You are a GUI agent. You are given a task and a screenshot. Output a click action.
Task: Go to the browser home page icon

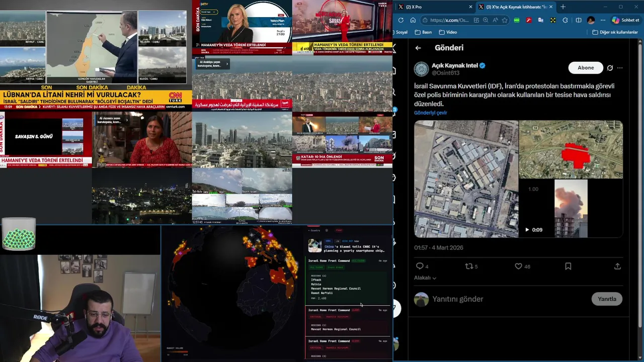[x=413, y=20]
